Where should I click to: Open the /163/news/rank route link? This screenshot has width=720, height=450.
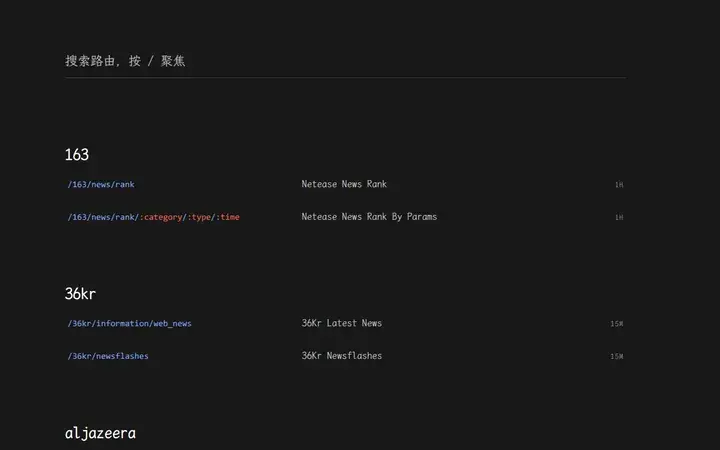pos(101,185)
